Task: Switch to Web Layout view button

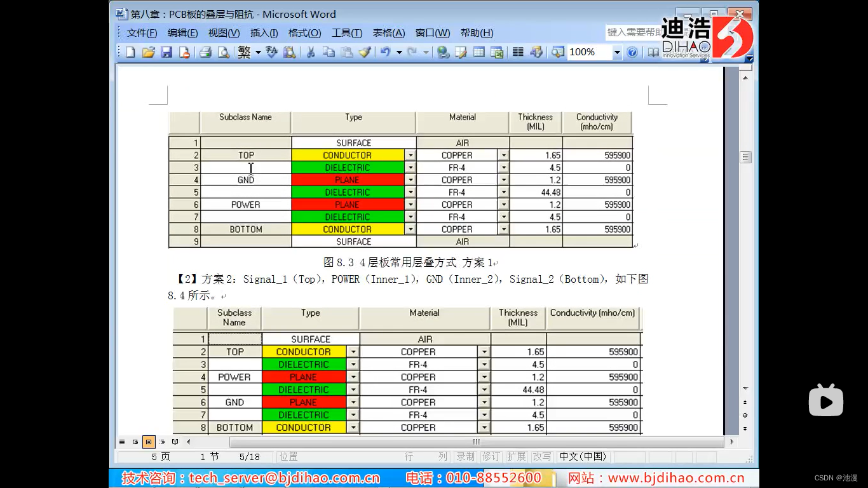Action: coord(135,442)
